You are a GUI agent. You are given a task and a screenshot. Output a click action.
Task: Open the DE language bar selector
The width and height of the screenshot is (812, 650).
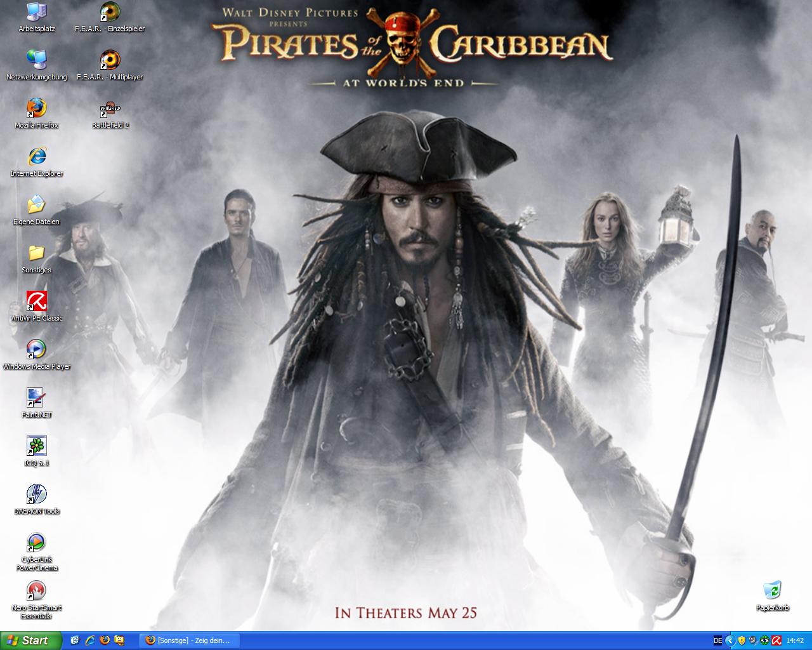[717, 640]
